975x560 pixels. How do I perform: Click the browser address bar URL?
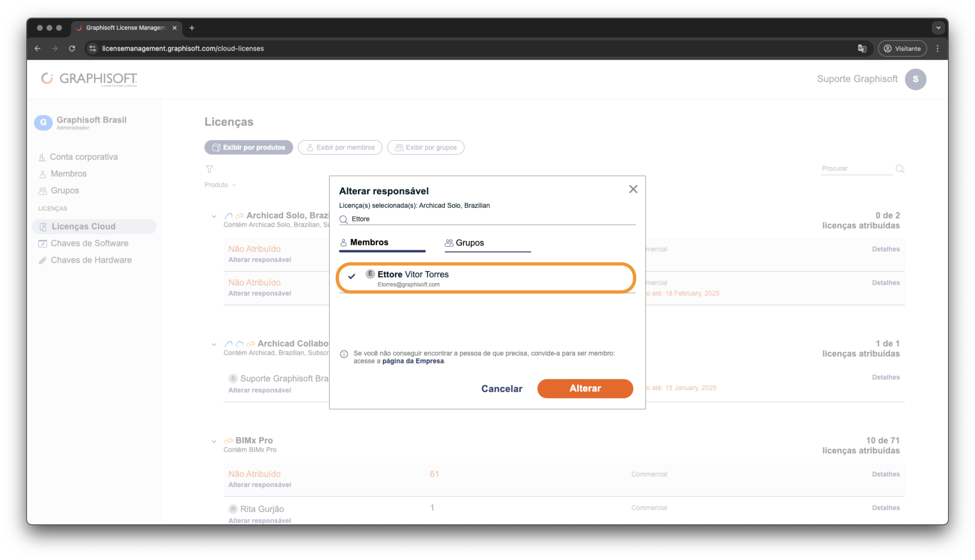pyautogui.click(x=183, y=48)
